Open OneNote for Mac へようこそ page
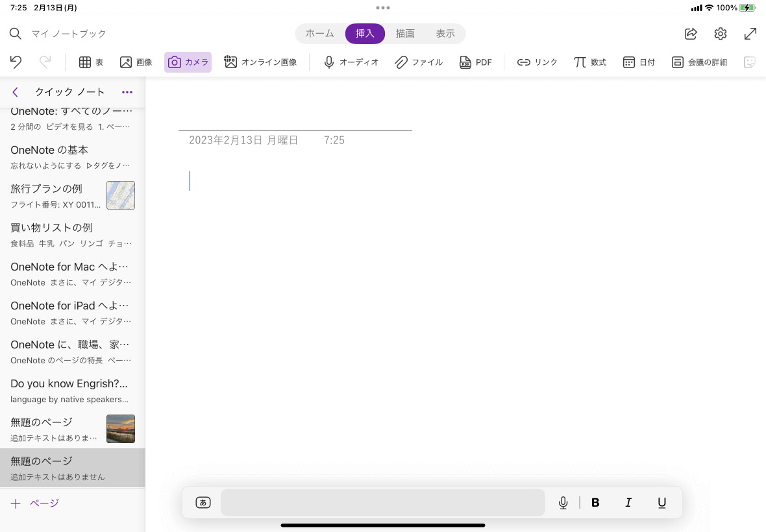Image resolution: width=766 pixels, height=532 pixels. pyautogui.click(x=72, y=274)
